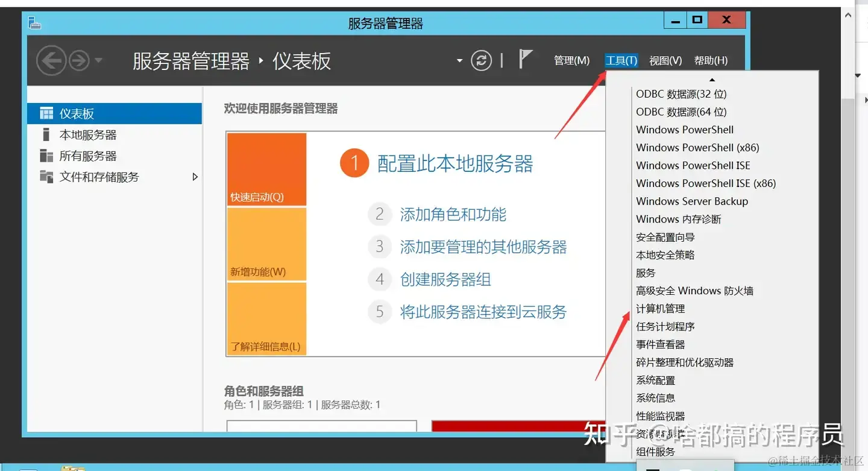Viewport: 868px width, 471px height.
Task: Click the step 3 number circle
Action: (380, 247)
